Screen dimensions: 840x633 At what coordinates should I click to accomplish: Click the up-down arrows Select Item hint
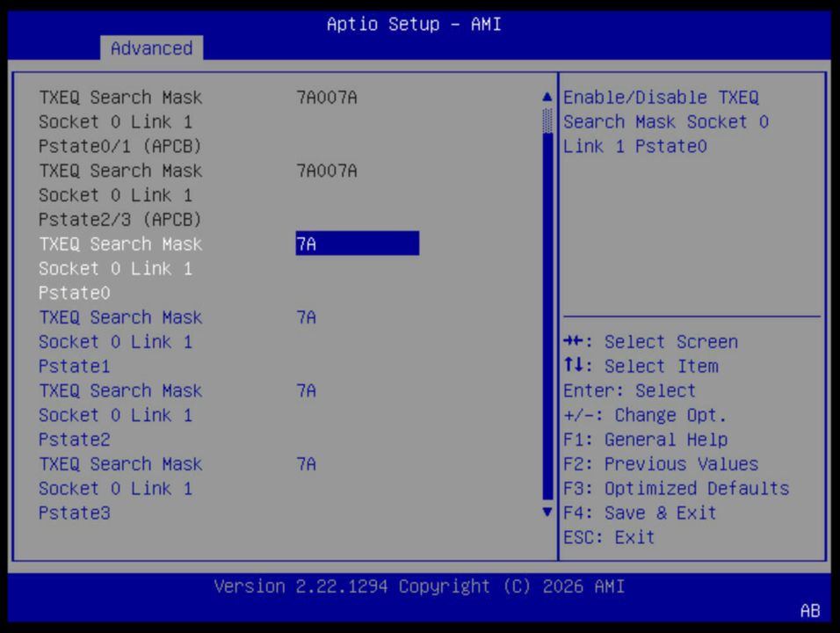point(641,366)
